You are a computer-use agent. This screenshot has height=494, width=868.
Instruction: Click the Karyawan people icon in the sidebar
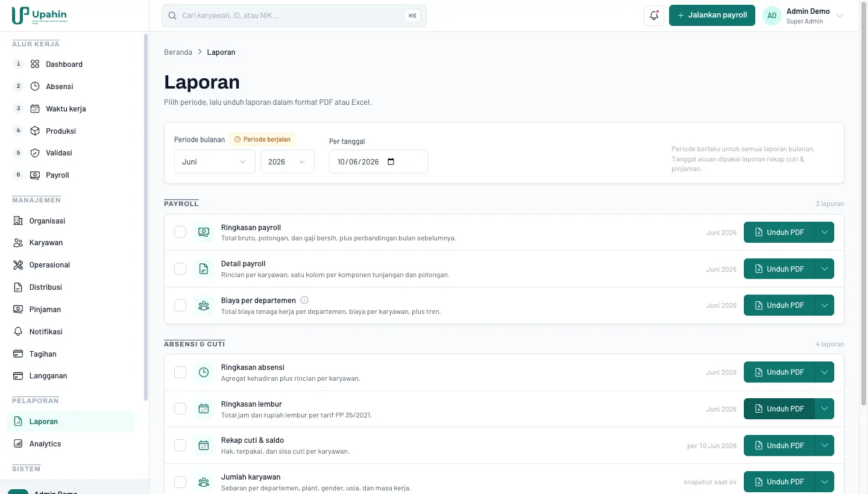[x=18, y=243]
